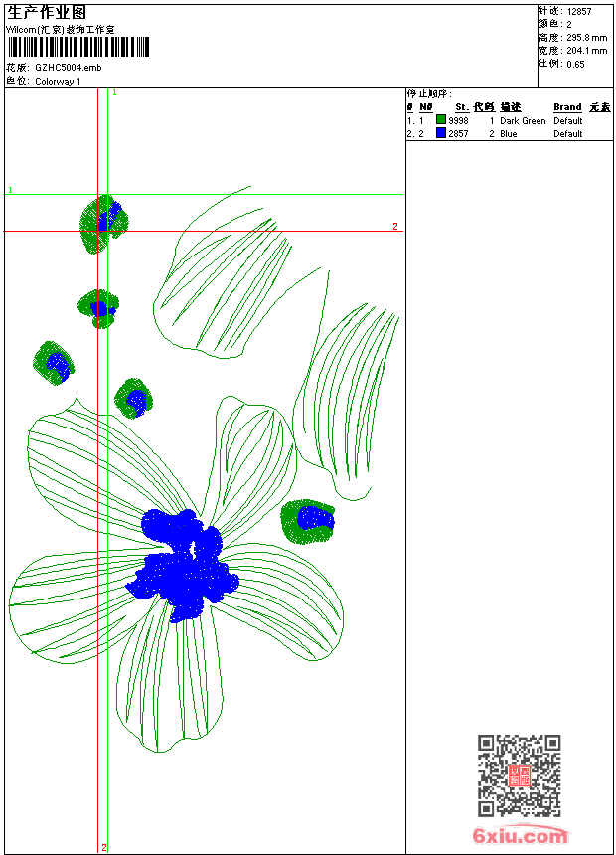This screenshot has height=855, width=616.
Task: Click the topmost bud at the guide-line crossing
Action: pyautogui.click(x=103, y=224)
